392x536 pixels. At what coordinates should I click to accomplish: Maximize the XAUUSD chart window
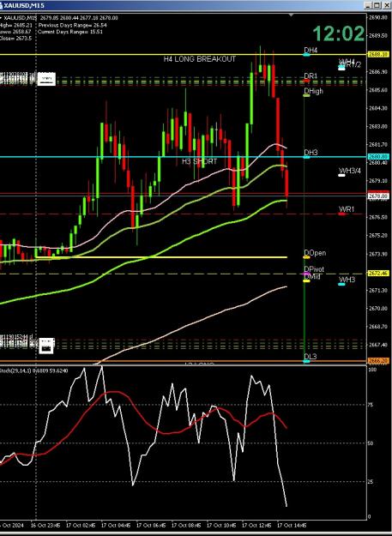377,5
